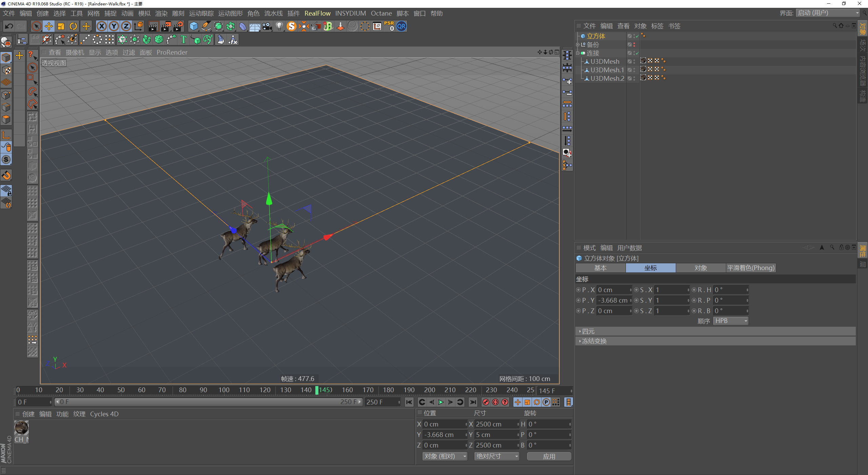This screenshot has height=475, width=868.
Task: Switch to the 对象 attribute tab
Action: (701, 268)
